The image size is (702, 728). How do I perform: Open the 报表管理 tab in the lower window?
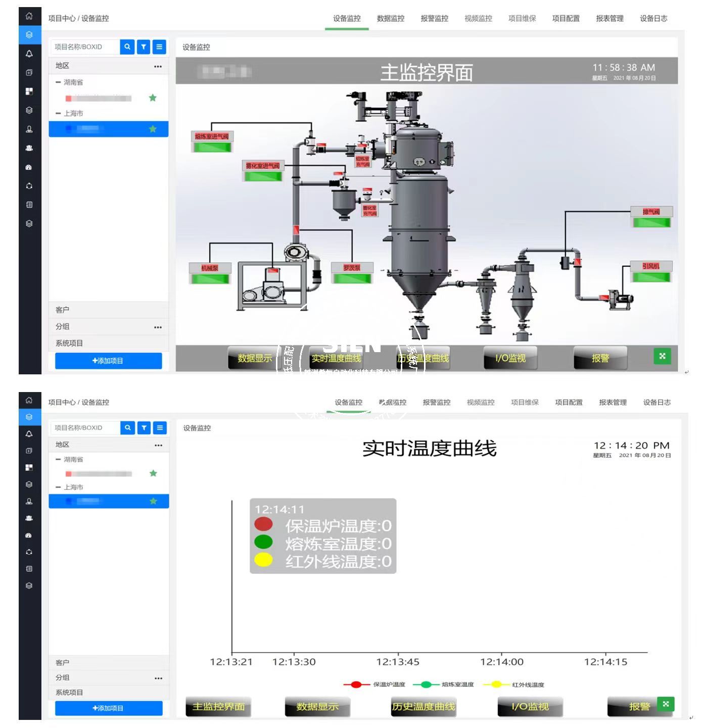(613, 402)
